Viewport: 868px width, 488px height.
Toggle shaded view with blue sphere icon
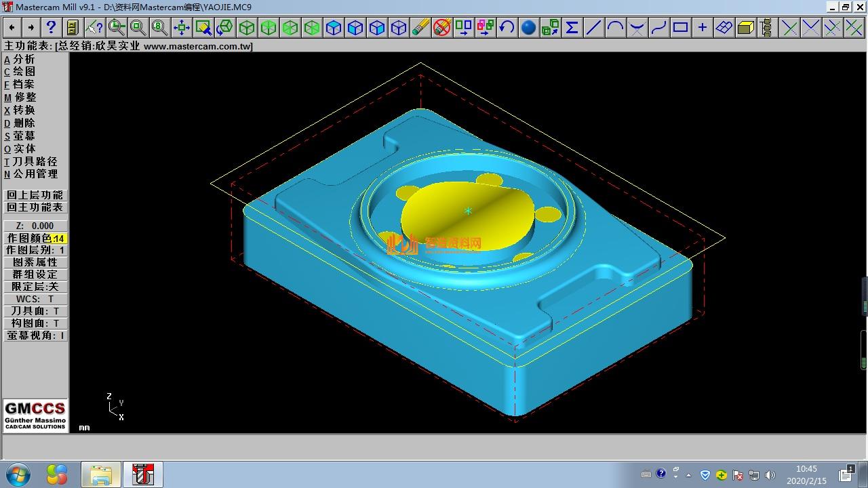point(528,27)
